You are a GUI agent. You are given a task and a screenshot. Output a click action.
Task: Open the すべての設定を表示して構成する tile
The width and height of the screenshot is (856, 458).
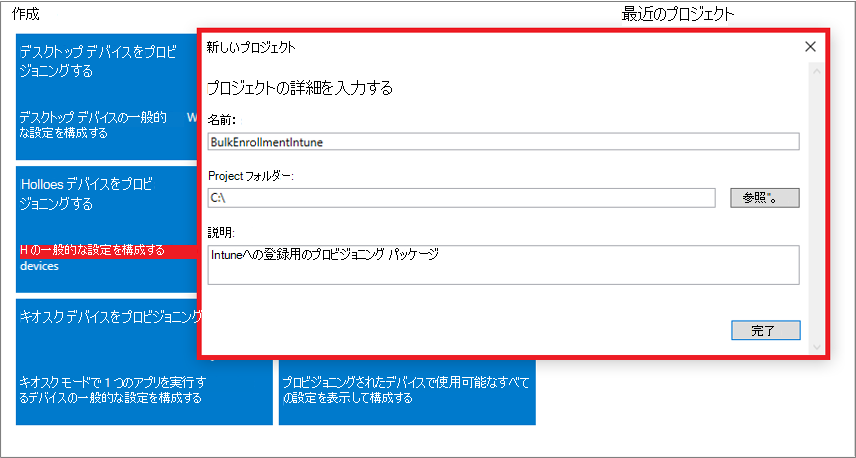pyautogui.click(x=407, y=391)
